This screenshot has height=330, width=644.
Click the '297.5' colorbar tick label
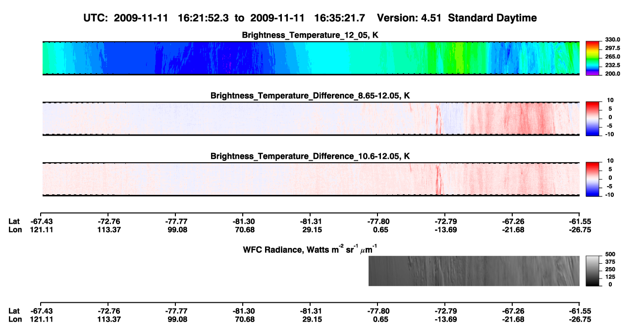[x=612, y=48]
